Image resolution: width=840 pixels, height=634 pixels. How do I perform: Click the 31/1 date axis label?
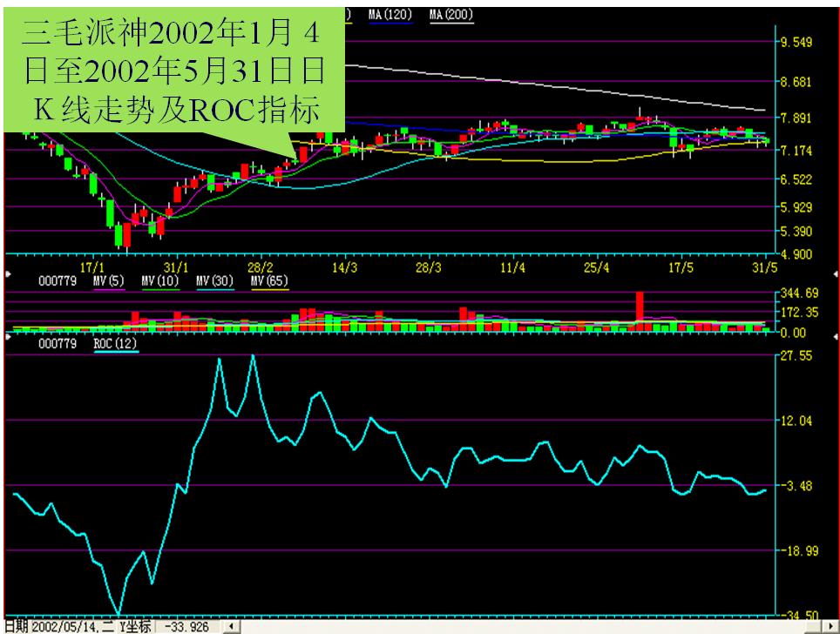(176, 267)
